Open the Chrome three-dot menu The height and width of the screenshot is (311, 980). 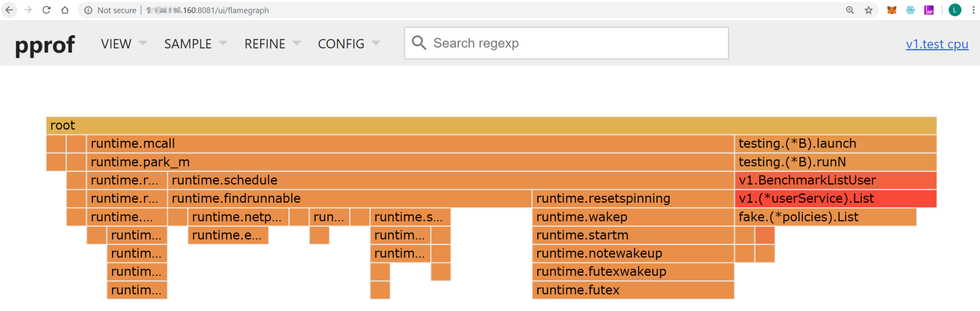click(x=973, y=10)
